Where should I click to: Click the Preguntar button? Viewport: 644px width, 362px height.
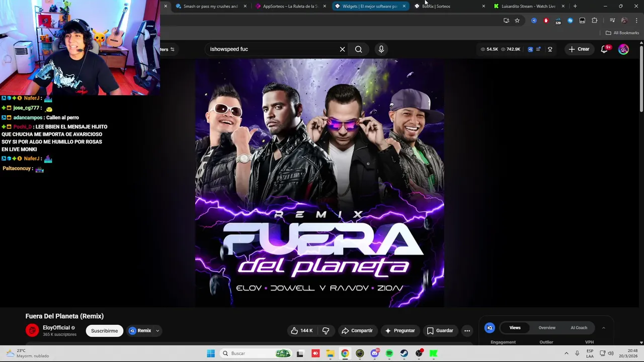400,331
